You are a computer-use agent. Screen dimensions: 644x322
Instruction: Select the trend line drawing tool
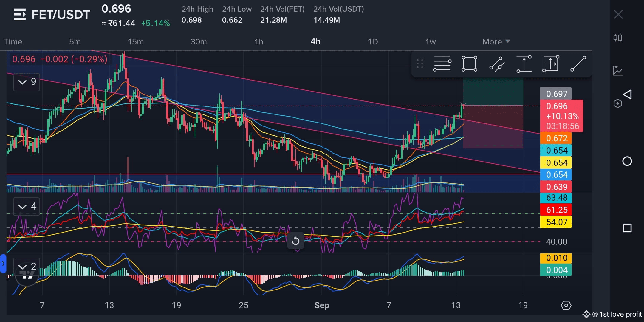pos(578,64)
